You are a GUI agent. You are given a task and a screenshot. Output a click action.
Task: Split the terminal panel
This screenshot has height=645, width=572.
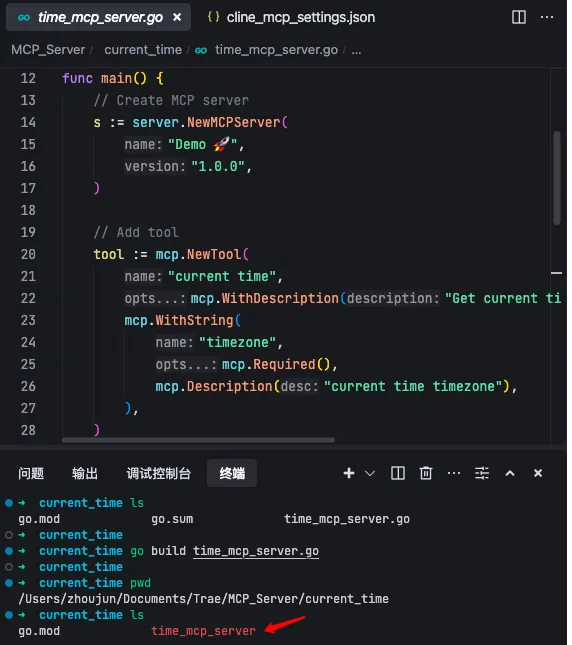(398, 473)
